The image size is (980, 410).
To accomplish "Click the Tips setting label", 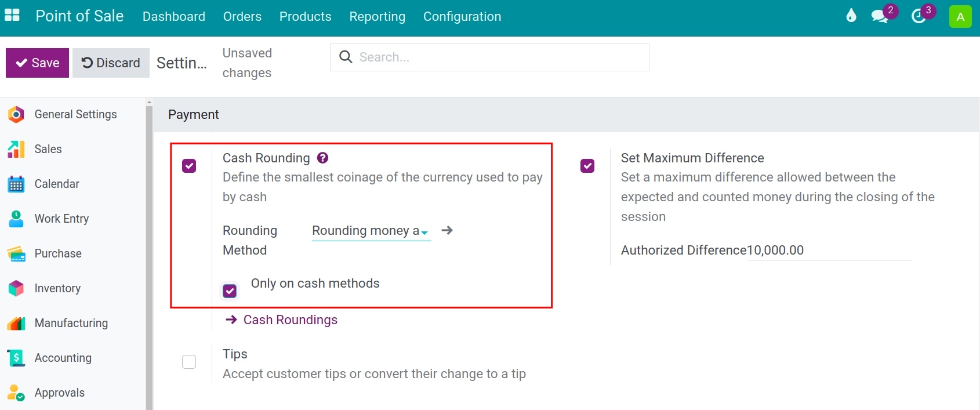I will 235,354.
